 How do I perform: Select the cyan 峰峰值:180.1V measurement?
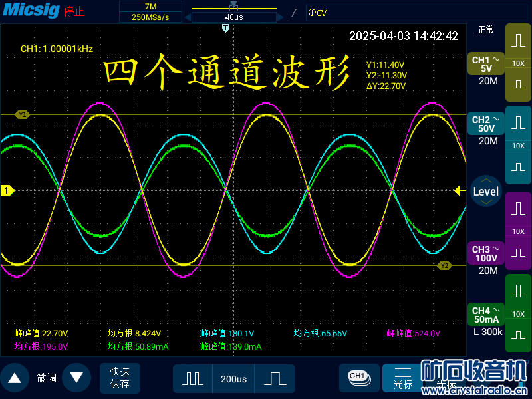227,334
